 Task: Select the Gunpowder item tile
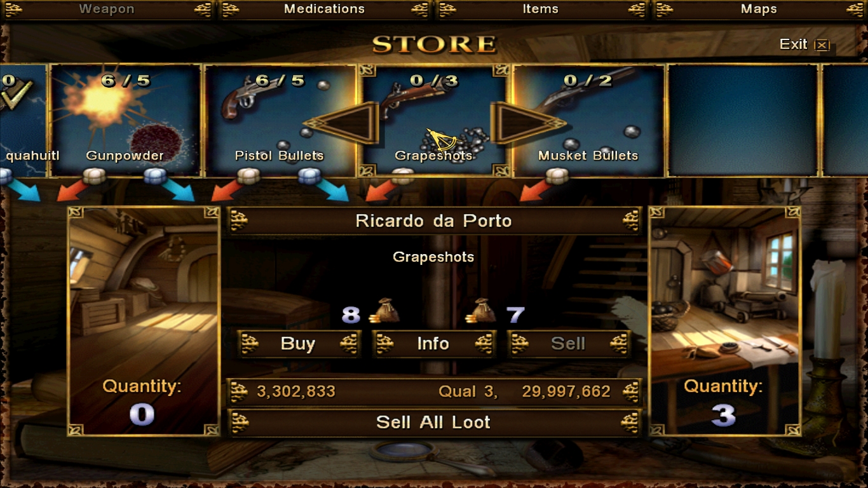click(x=125, y=120)
